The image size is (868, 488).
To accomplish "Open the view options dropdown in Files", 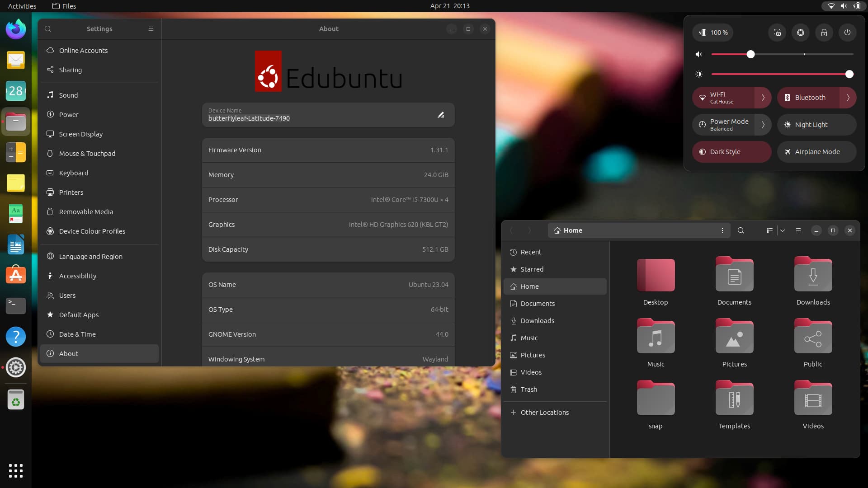I will [783, 230].
